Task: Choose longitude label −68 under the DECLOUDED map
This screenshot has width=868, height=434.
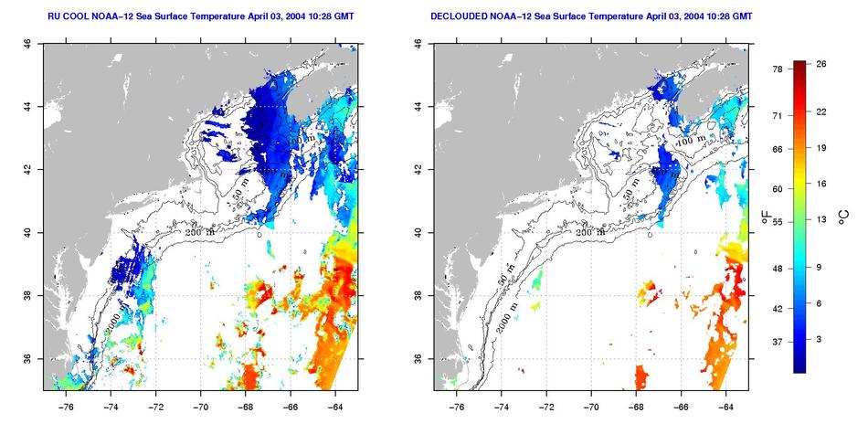Action: point(636,408)
